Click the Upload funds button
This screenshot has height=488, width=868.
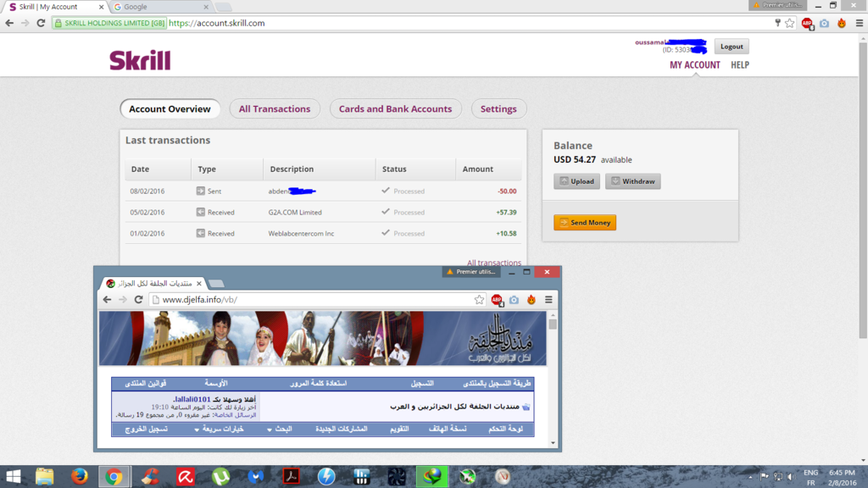pos(576,181)
